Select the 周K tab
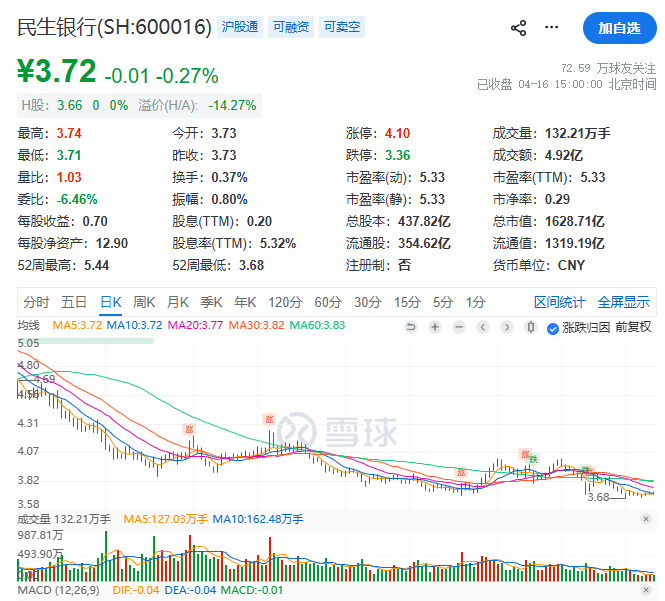The image size is (665, 601). pos(144,302)
